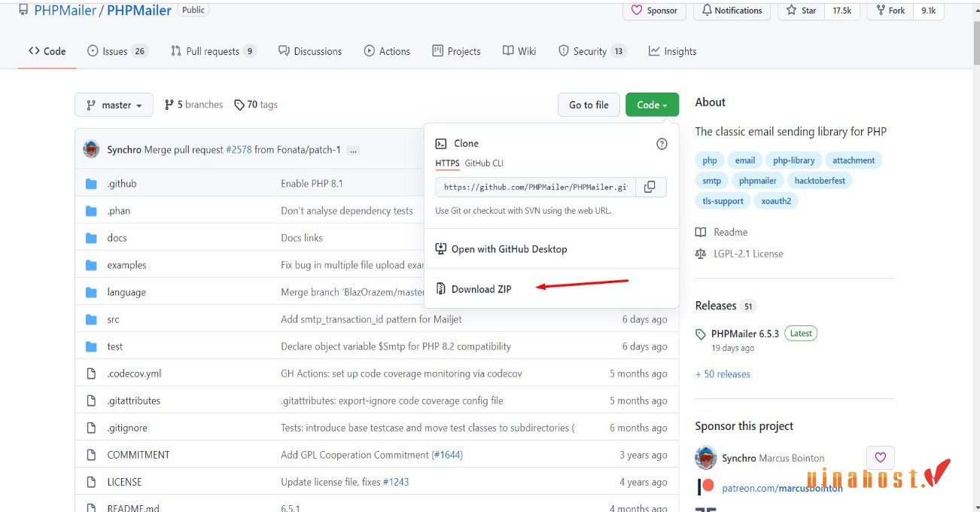The image size is (980, 512).
Task: View the LICENSE file
Action: click(x=124, y=481)
